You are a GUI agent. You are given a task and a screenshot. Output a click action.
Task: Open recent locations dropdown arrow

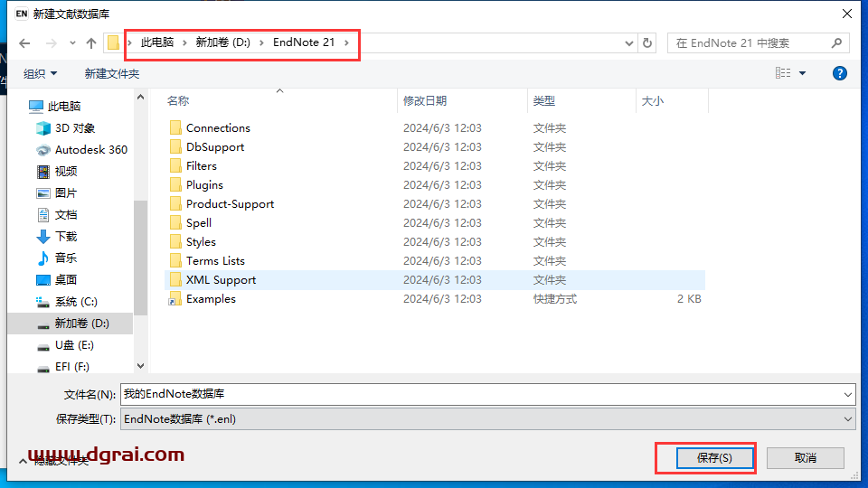[x=72, y=43]
